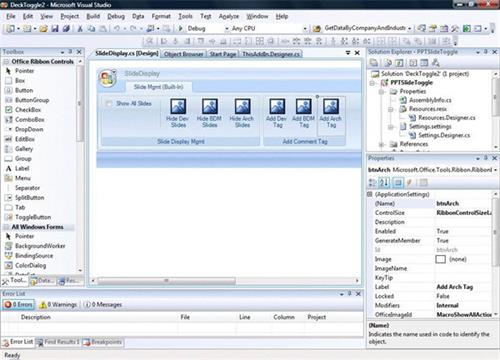Click the Hide Dev Slides ribbon button icon
This screenshot has width=500, height=360.
coord(178,107)
